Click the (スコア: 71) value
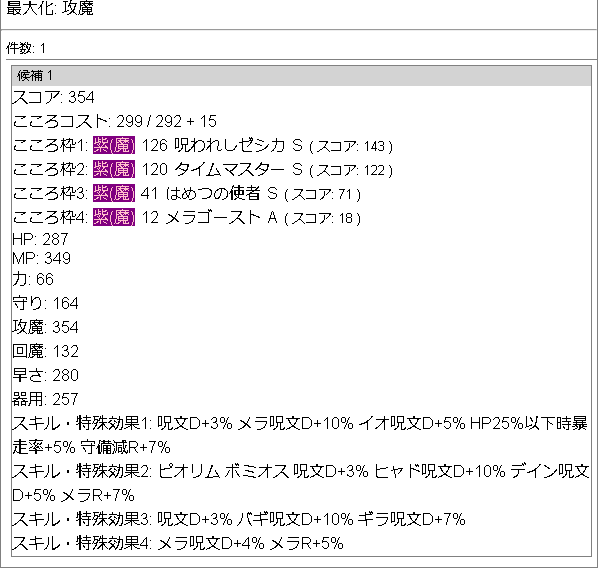The height and width of the screenshot is (572, 609). pos(322,194)
